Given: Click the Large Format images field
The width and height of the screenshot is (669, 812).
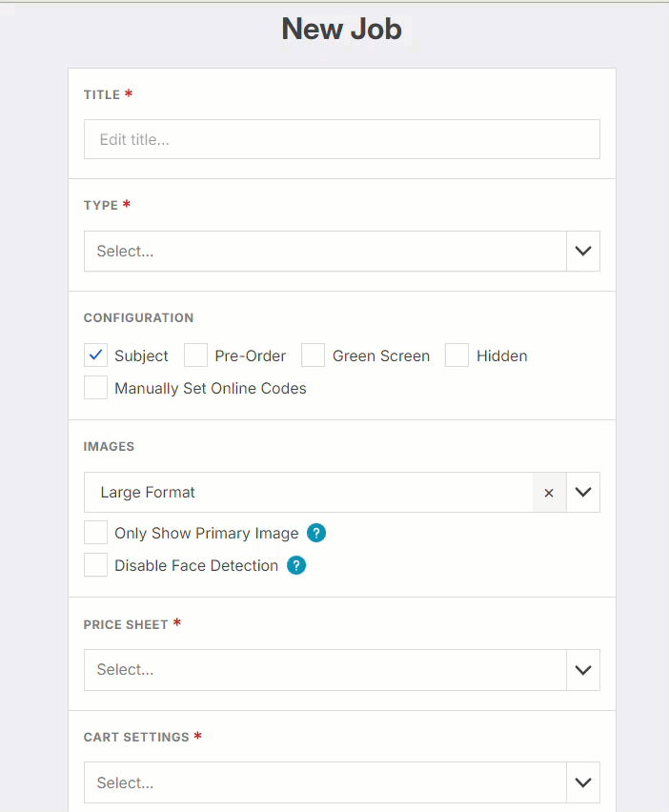Looking at the screenshot, I should click(x=305, y=493).
